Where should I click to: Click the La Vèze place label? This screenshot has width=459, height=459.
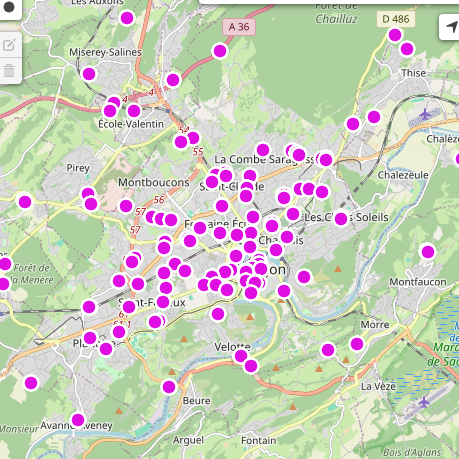(378, 386)
